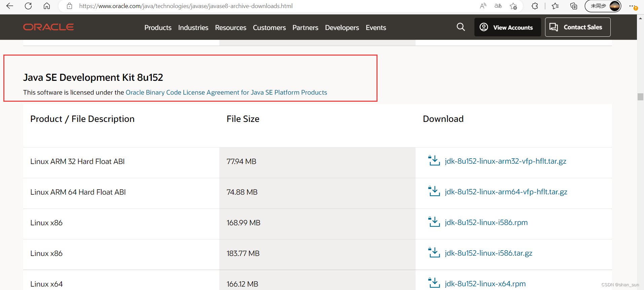The height and width of the screenshot is (290, 644).
Task: Click download icon for arm32 tar.gz
Action: [434, 160]
